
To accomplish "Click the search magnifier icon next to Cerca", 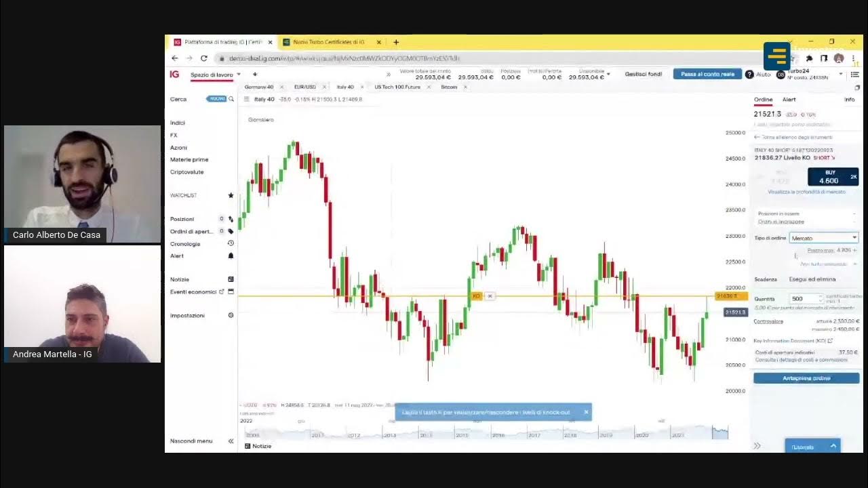I will pyautogui.click(x=231, y=99).
